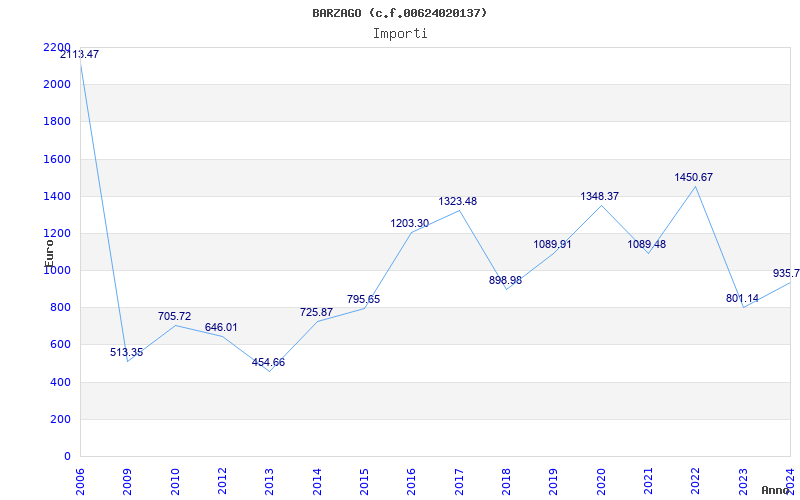Click the 1600 y-axis tick label
The image size is (800, 500).
(57, 159)
